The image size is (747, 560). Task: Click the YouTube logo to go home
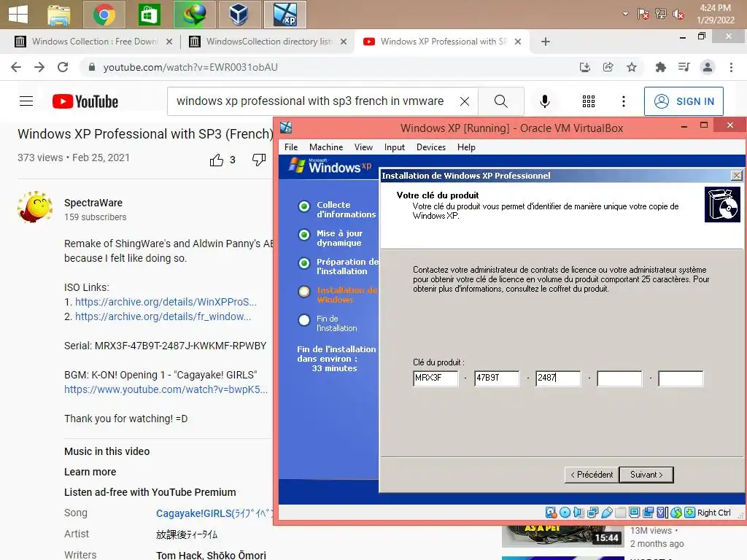pyautogui.click(x=85, y=101)
